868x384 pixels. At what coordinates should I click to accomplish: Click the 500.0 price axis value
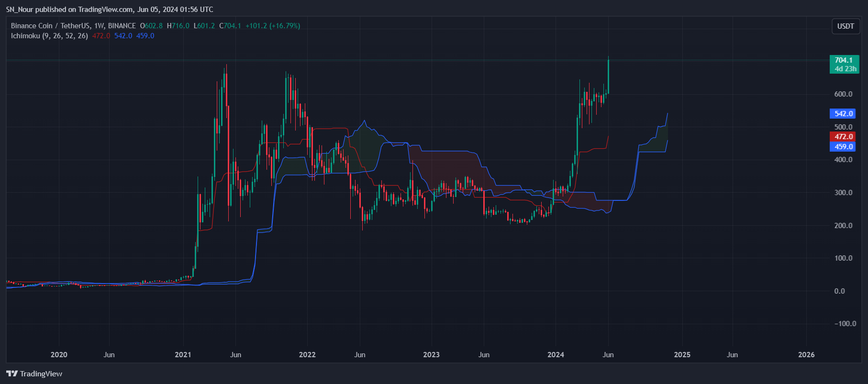843,127
